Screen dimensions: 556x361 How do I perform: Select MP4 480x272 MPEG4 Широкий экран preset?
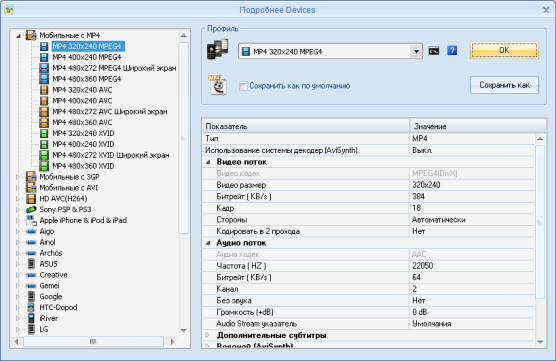point(114,68)
